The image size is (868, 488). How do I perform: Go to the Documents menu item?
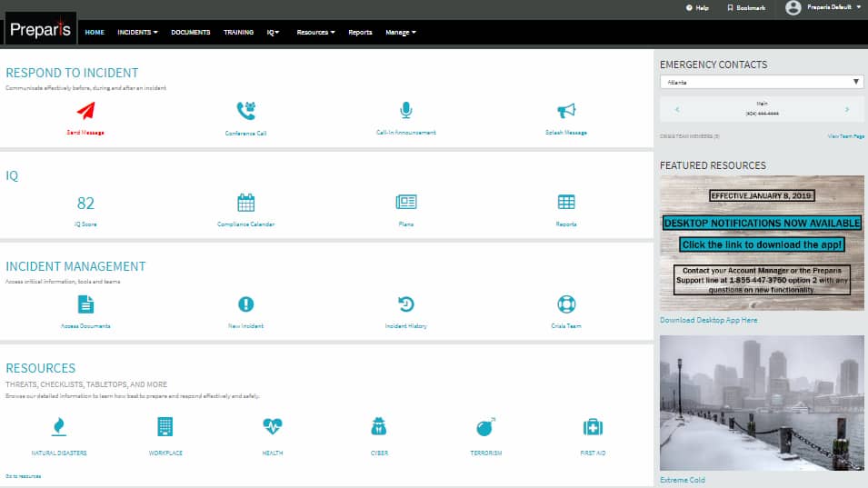click(190, 33)
